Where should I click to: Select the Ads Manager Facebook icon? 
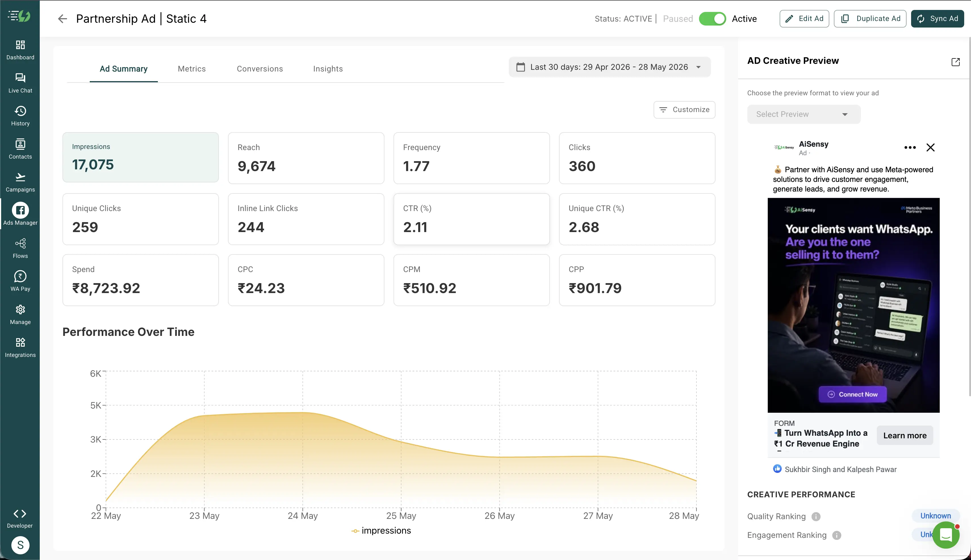click(20, 210)
